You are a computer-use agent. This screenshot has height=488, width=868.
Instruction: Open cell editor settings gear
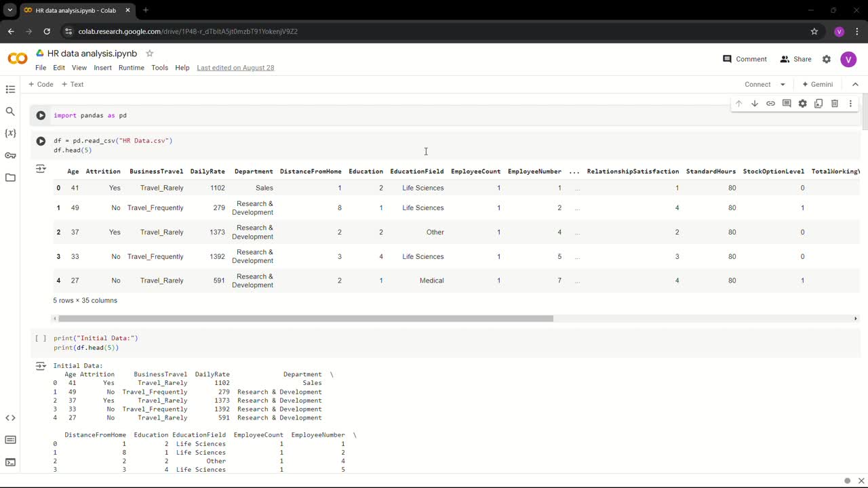click(802, 104)
